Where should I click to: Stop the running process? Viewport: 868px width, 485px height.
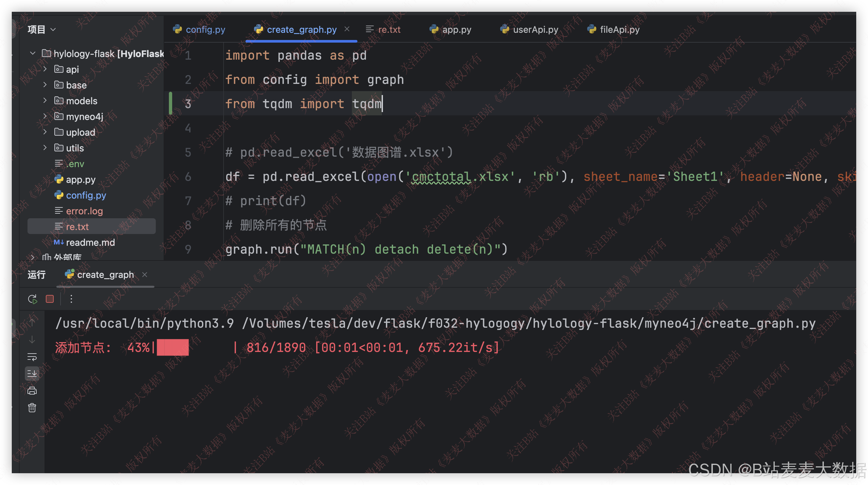49,299
